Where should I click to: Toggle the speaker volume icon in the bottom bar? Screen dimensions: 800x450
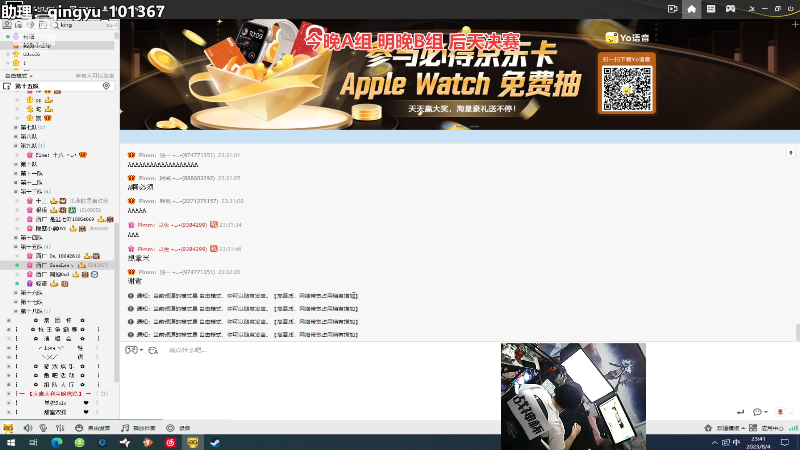click(28, 428)
